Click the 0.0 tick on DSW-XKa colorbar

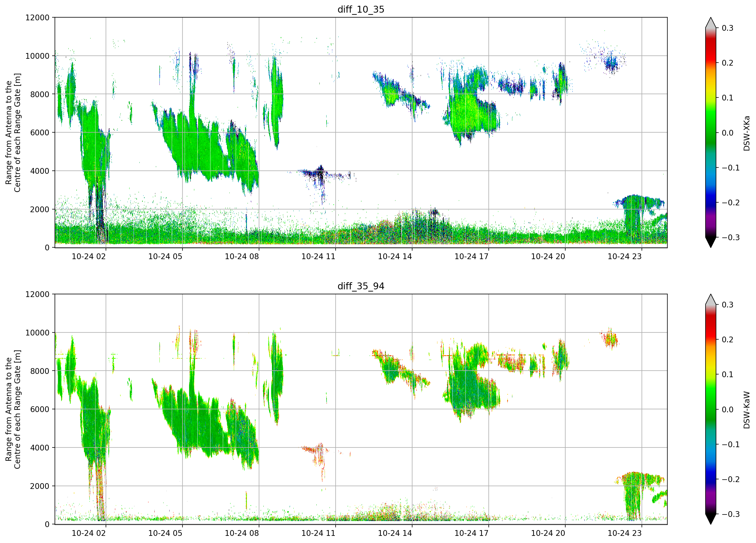coord(728,133)
